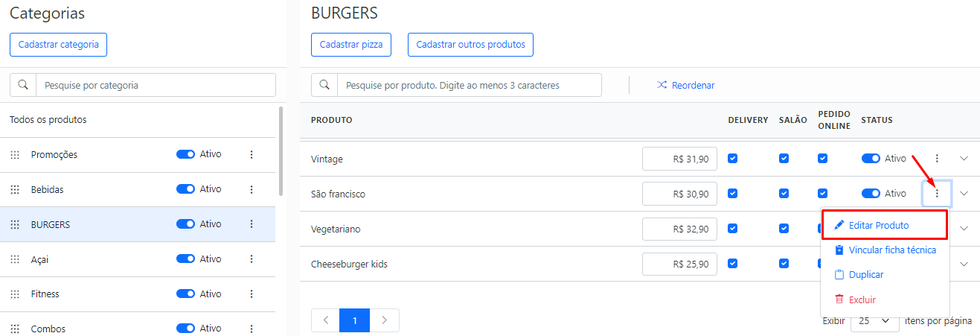The image size is (980, 336).
Task: Open three-dot options for Vintage product
Action: 937,159
